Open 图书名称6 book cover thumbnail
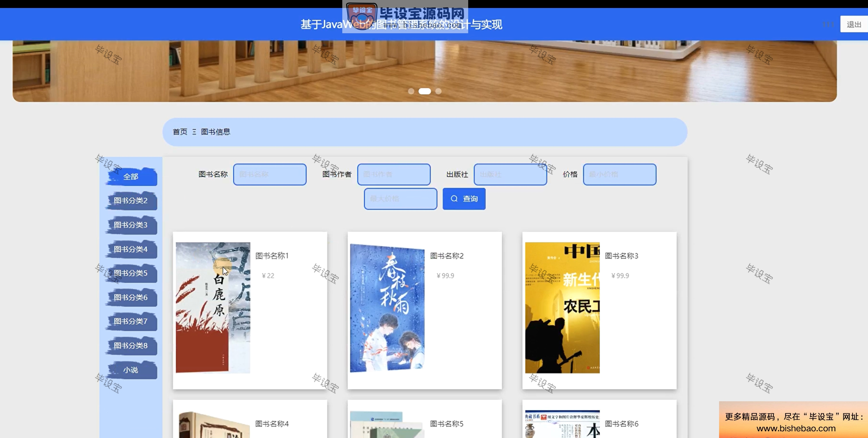The height and width of the screenshot is (438, 868). coord(562,424)
